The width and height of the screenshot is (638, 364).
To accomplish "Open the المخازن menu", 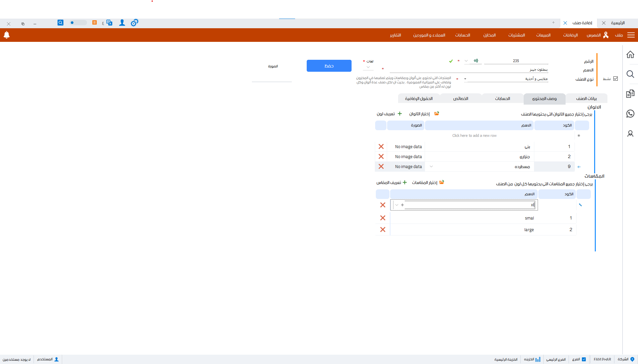I will (489, 35).
